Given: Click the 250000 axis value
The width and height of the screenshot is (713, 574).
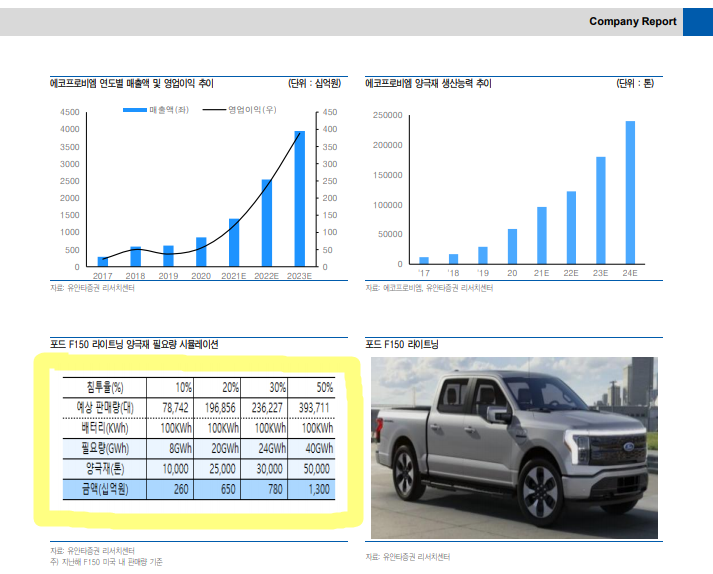Looking at the screenshot, I should tap(388, 115).
